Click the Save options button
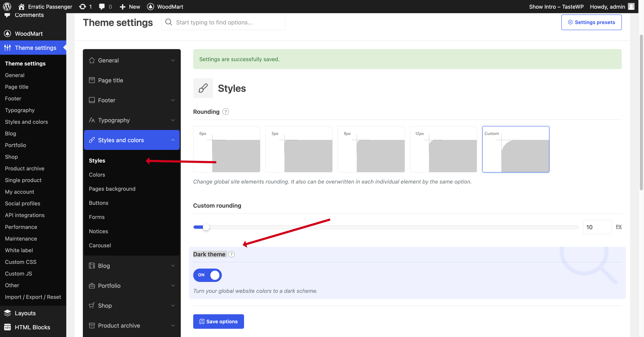Viewport: 644px width, 337px height. pyautogui.click(x=219, y=322)
